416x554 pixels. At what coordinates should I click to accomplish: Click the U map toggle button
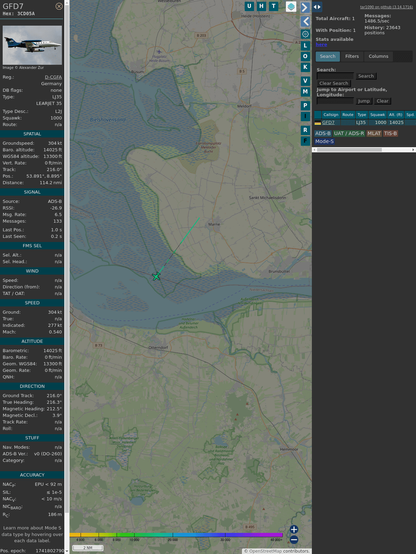(249, 6)
